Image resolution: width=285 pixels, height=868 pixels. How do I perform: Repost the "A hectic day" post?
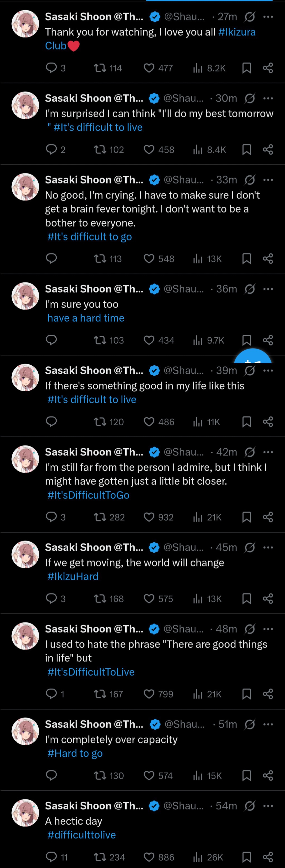[x=100, y=857]
